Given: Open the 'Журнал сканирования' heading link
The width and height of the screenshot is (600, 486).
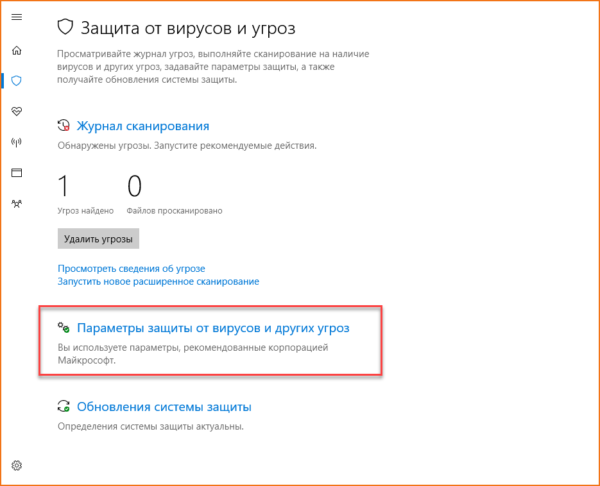Looking at the screenshot, I should (143, 126).
